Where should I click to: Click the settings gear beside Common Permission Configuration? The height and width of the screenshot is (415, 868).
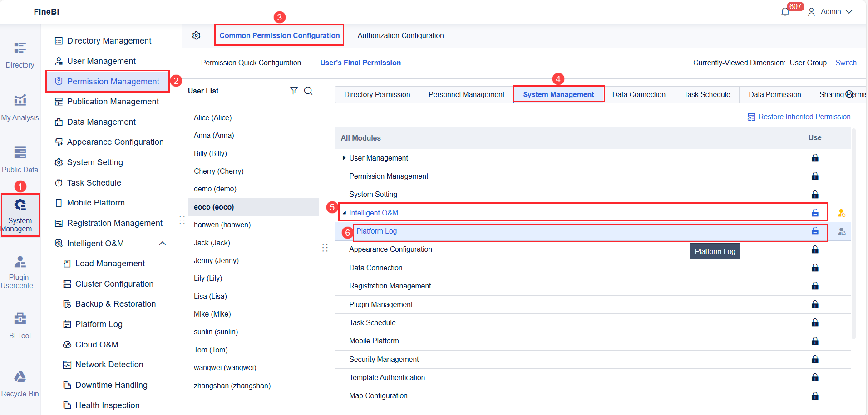[196, 35]
